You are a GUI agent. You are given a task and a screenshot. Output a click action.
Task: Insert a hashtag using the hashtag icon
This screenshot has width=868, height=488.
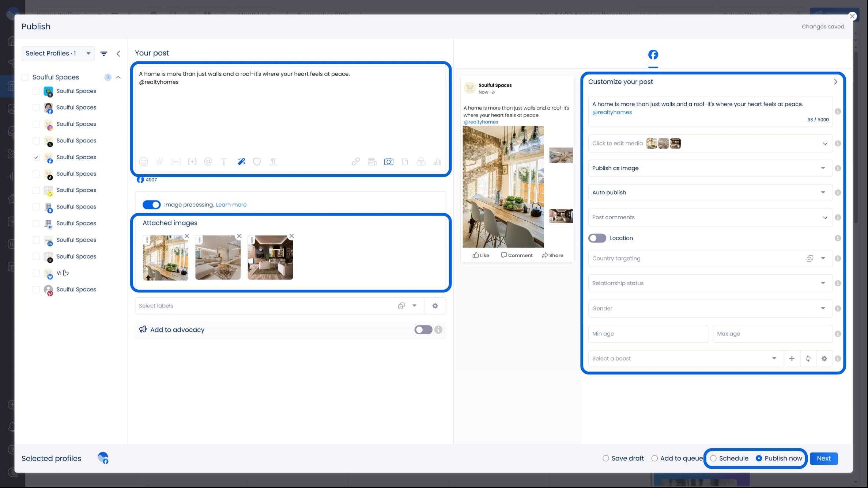160,161
